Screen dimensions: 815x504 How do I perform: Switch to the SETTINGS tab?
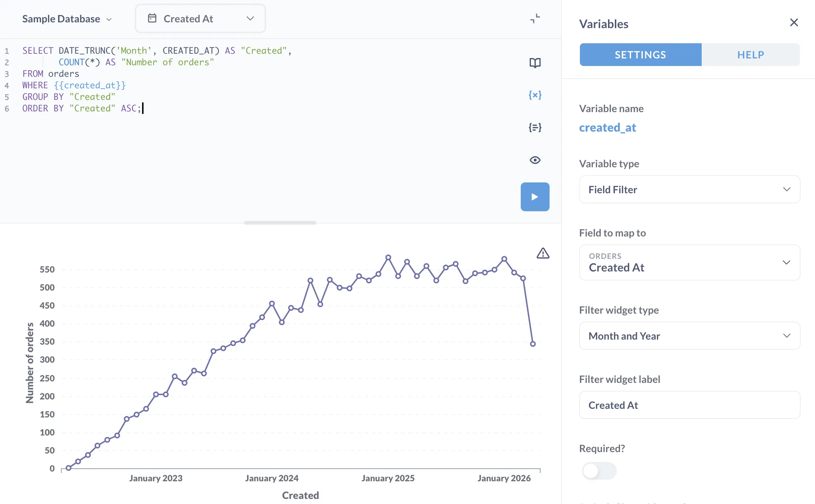point(640,54)
